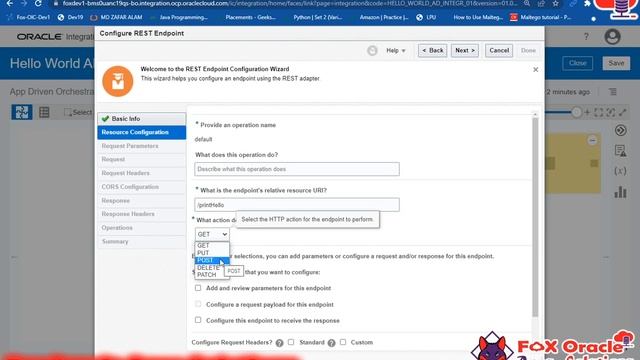Image resolution: width=640 pixels, height=360 pixels.
Task: Open the Help dropdown in the wizard
Action: [x=396, y=51]
